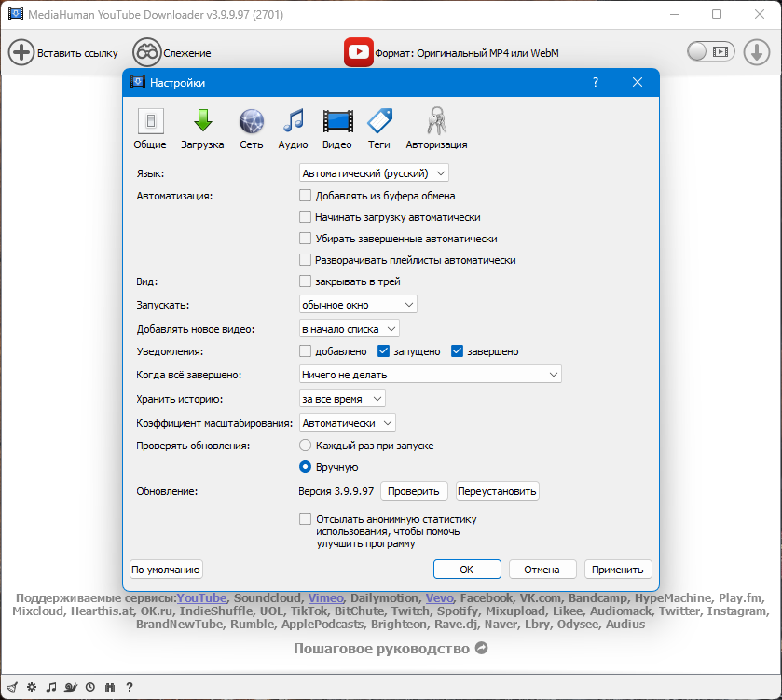This screenshot has height=700, width=782.
Task: Click the Проверить update button
Action: click(414, 491)
